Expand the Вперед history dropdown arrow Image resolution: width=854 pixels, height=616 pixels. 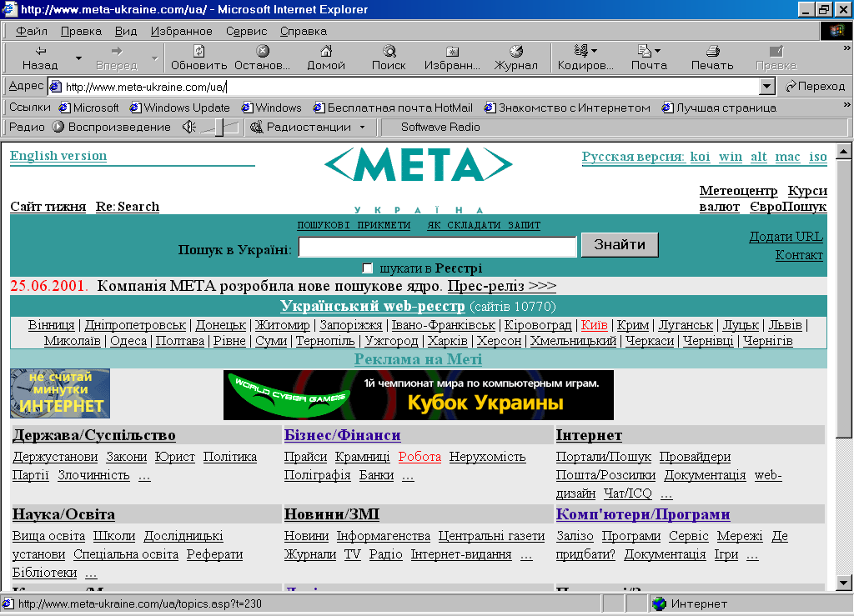click(154, 58)
